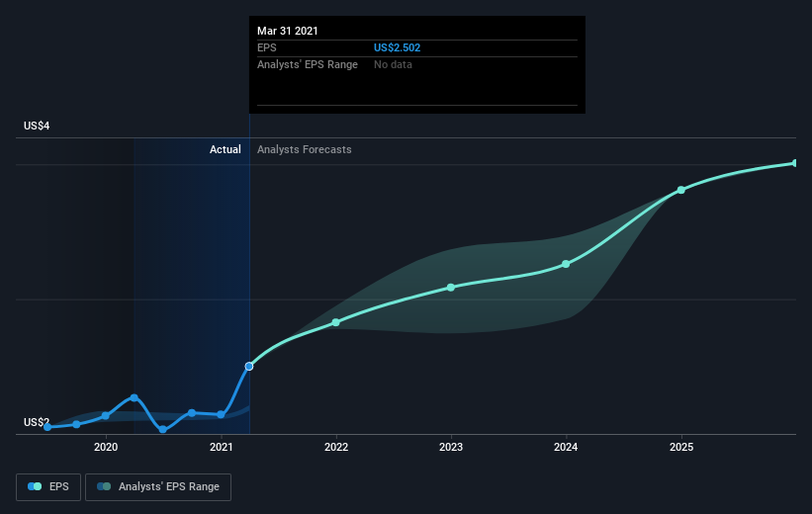Click the Actual section label
Viewport: 812px width, 514px height.
226,149
